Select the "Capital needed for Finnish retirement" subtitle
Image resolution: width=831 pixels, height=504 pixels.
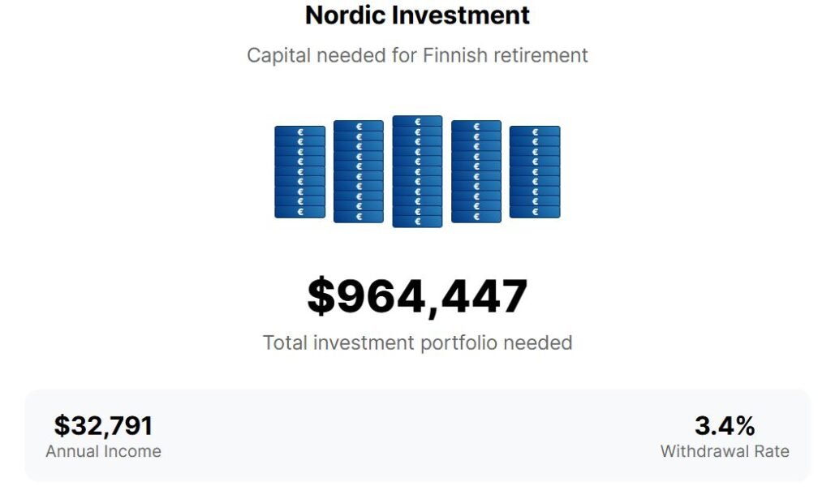coord(417,56)
